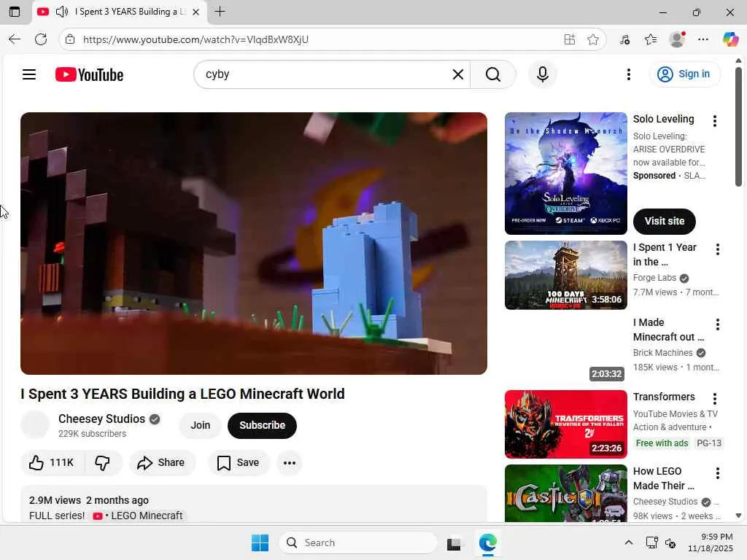Open Transformers movie thumbnail
Screen dimensions: 747x560
[565, 424]
